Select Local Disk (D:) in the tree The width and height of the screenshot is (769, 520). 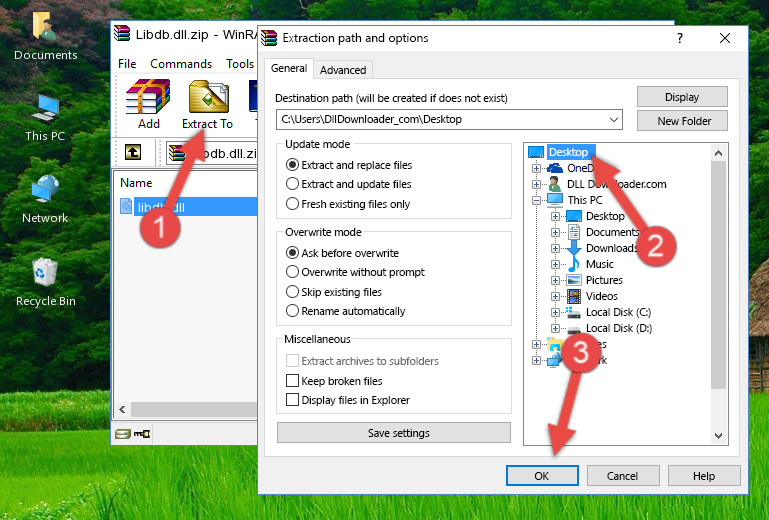pyautogui.click(x=619, y=328)
